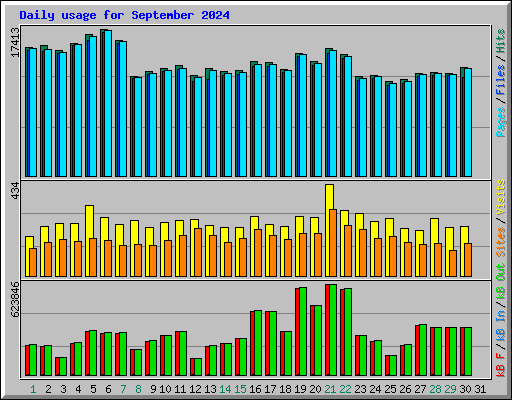512x400 pixels.
Task: Click the top axis value 17413
Action: tap(15, 42)
